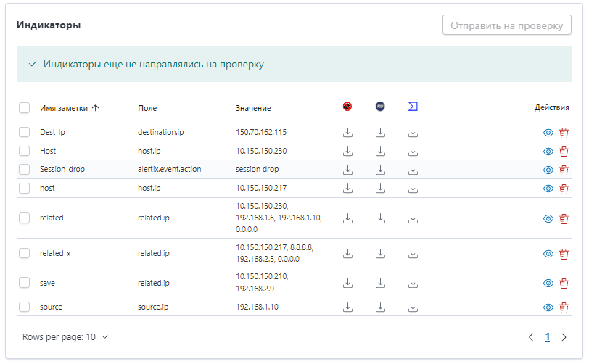Click the red circular column header icon

[x=347, y=107]
